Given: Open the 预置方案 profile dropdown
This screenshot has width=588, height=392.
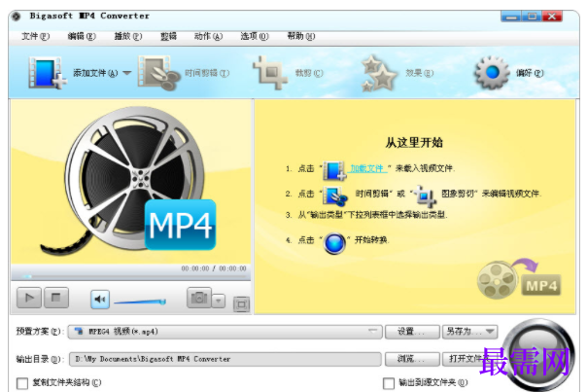Looking at the screenshot, I should point(225,332).
